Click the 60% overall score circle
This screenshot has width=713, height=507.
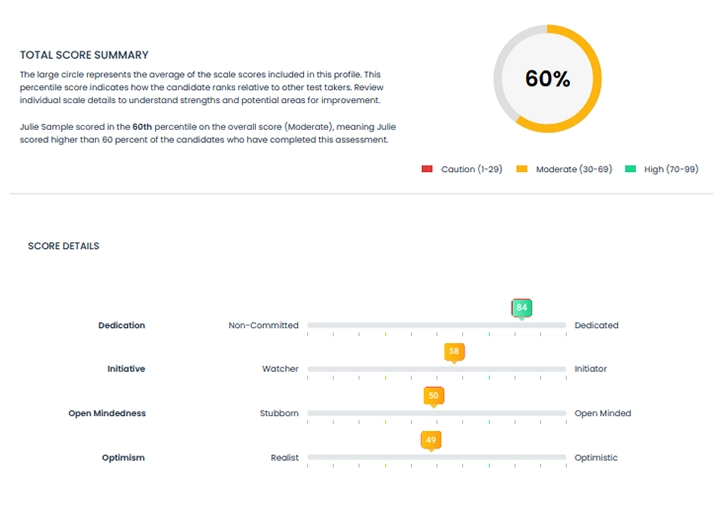click(x=547, y=79)
